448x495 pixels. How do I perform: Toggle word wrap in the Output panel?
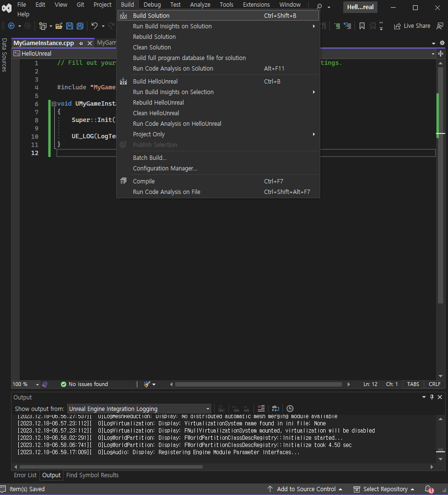click(x=275, y=409)
